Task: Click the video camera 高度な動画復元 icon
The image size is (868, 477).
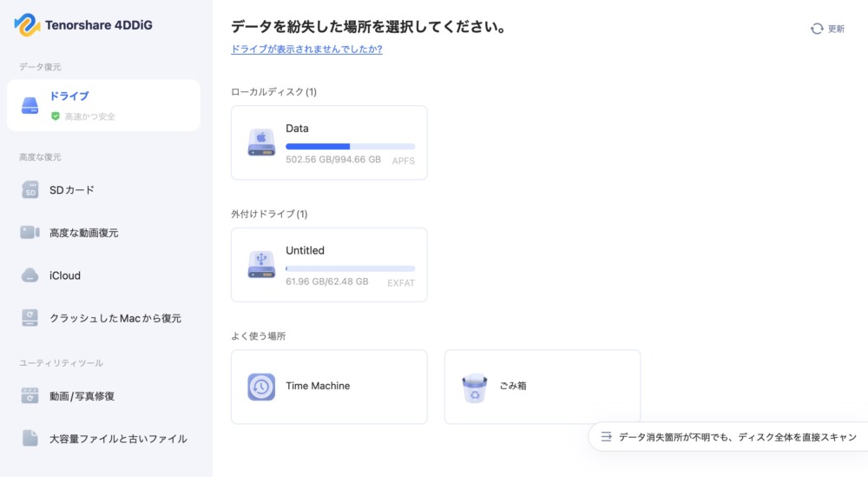Action: pyautogui.click(x=30, y=232)
